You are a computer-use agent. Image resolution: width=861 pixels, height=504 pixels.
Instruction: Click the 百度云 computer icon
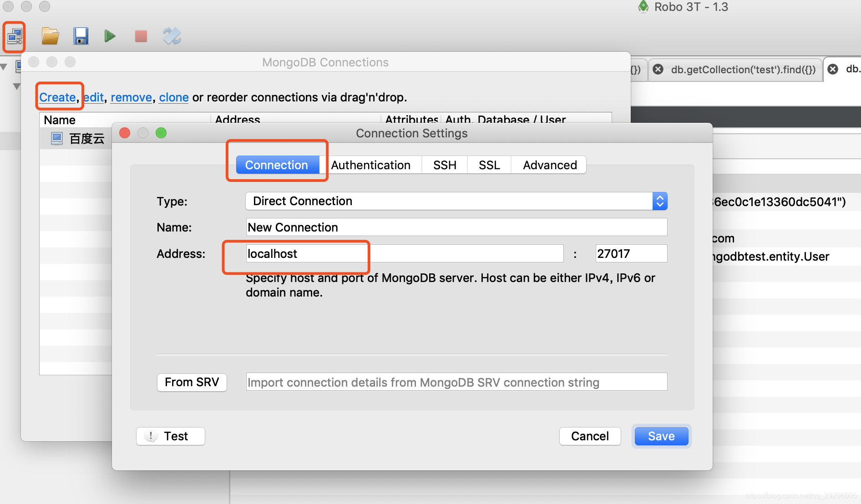coord(57,138)
